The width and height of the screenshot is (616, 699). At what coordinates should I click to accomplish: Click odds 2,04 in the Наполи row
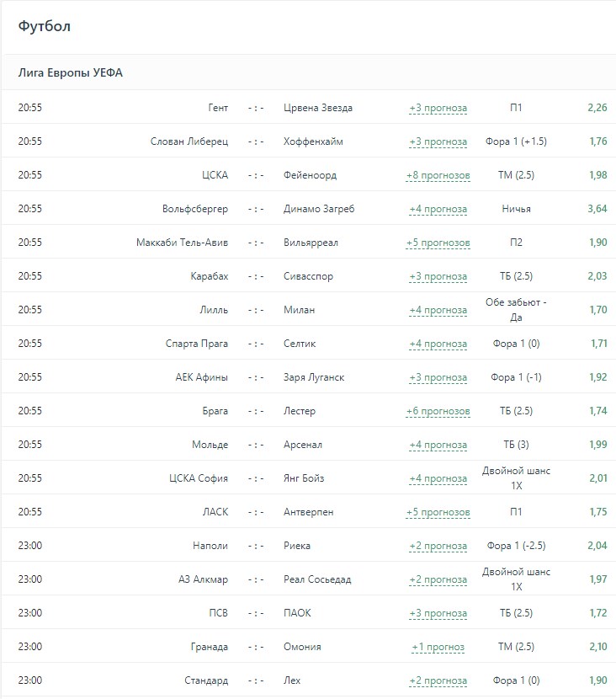coord(597,546)
